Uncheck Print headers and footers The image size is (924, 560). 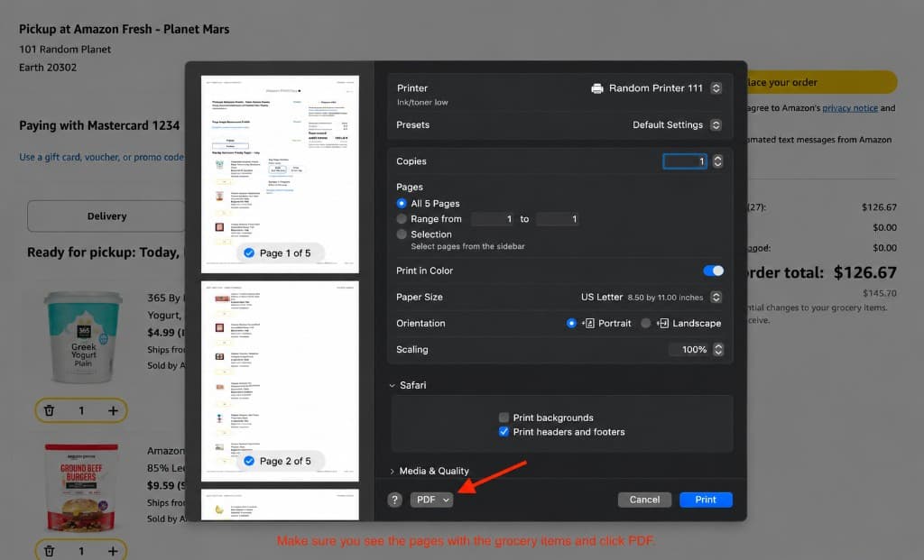tap(504, 432)
